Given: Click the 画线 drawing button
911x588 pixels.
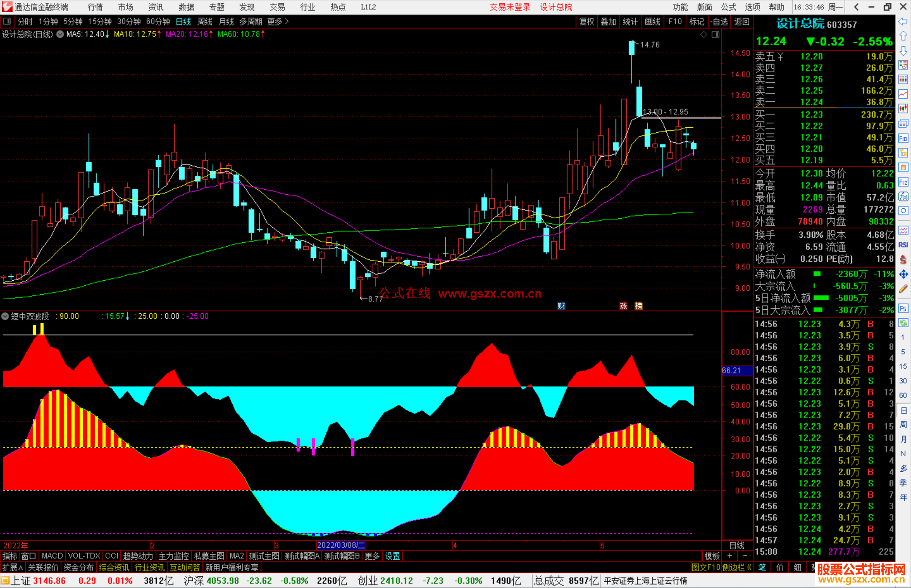Looking at the screenshot, I should coord(652,21).
